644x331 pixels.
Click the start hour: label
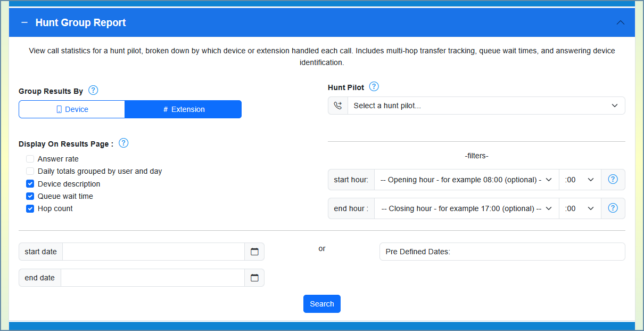coord(351,180)
